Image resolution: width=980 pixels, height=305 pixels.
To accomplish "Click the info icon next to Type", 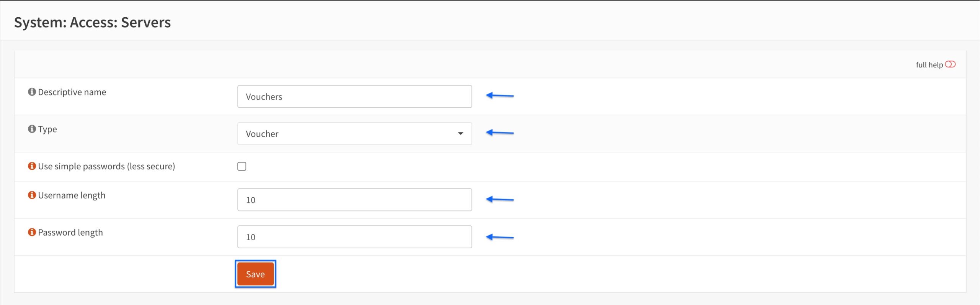I will pyautogui.click(x=32, y=129).
